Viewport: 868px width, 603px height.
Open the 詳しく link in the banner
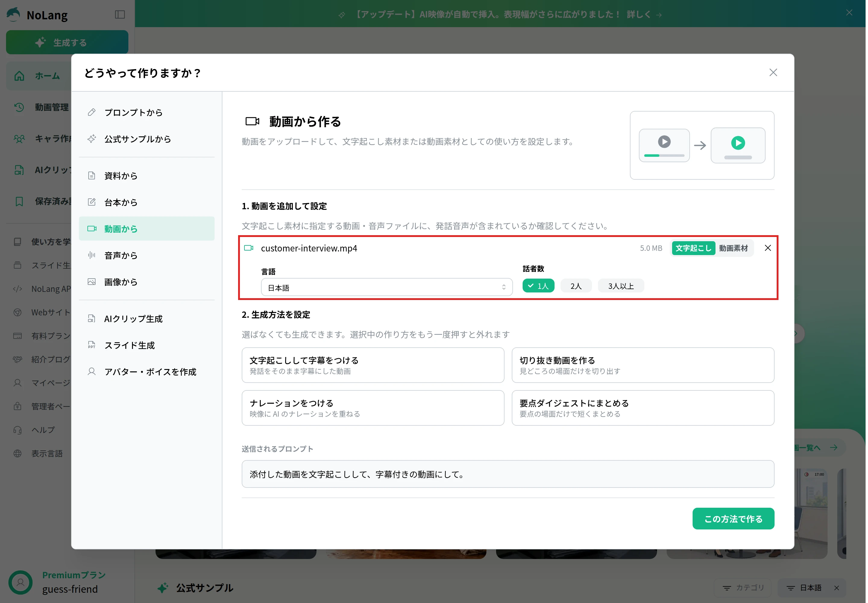click(644, 14)
